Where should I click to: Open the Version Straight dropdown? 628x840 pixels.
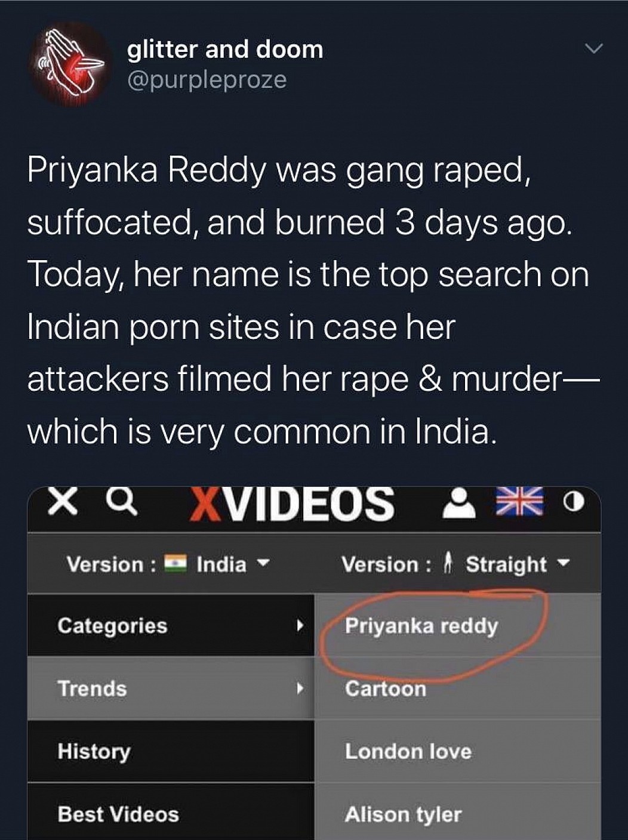point(455,564)
